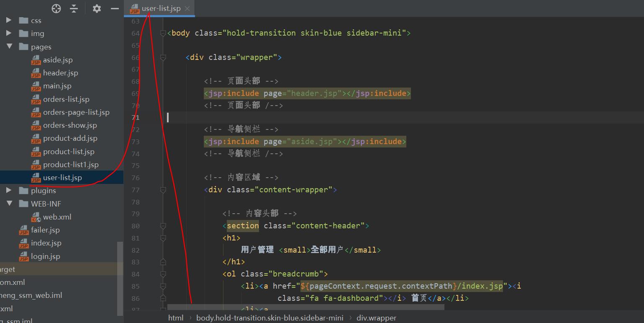
Task: Open the project panel settings gear
Action: click(97, 8)
